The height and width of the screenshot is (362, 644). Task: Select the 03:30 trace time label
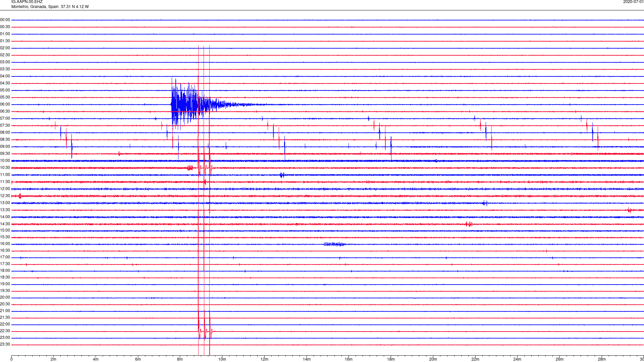[x=5, y=69]
